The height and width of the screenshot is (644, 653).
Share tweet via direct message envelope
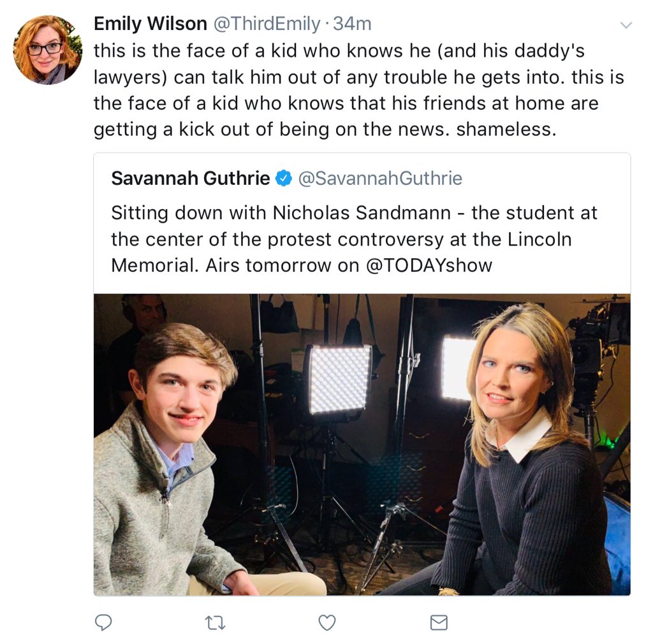[439, 622]
